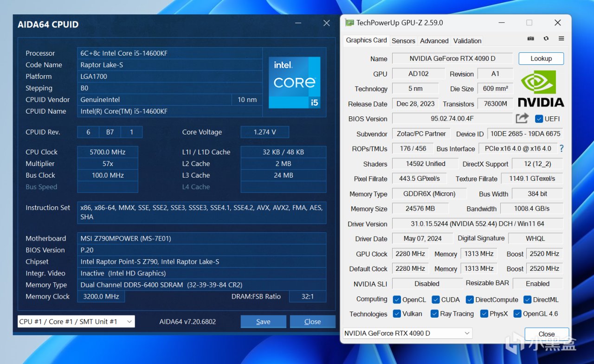Open the CPU #1 / Core #1 selector dropdown

pyautogui.click(x=76, y=321)
